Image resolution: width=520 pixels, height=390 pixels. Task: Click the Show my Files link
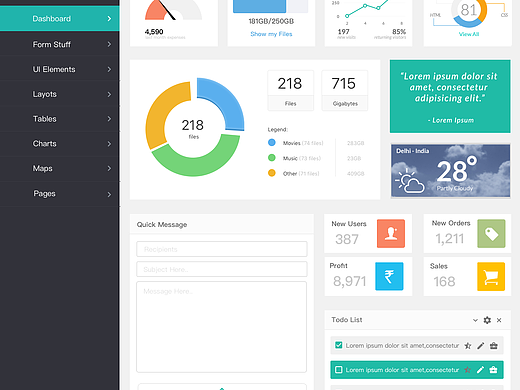click(271, 34)
